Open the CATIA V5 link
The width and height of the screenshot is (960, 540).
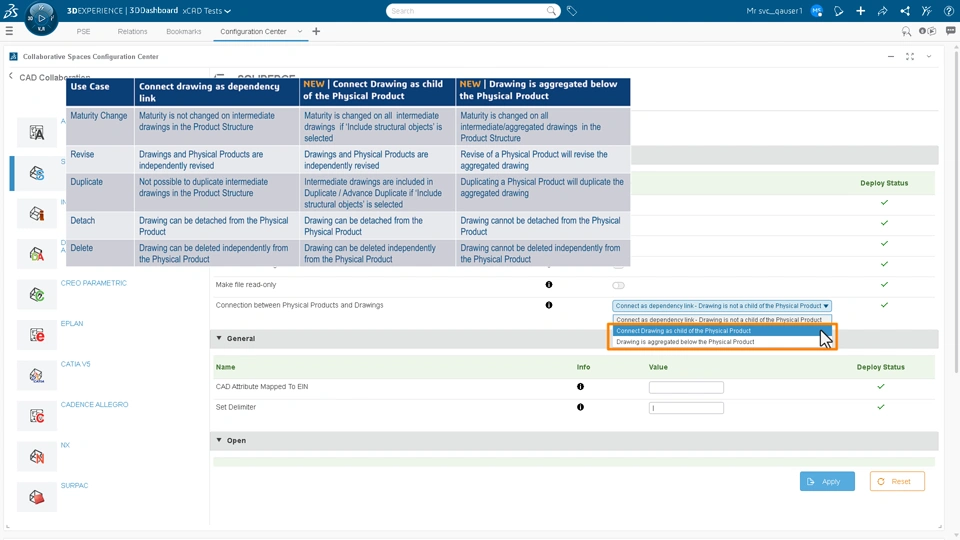[75, 364]
